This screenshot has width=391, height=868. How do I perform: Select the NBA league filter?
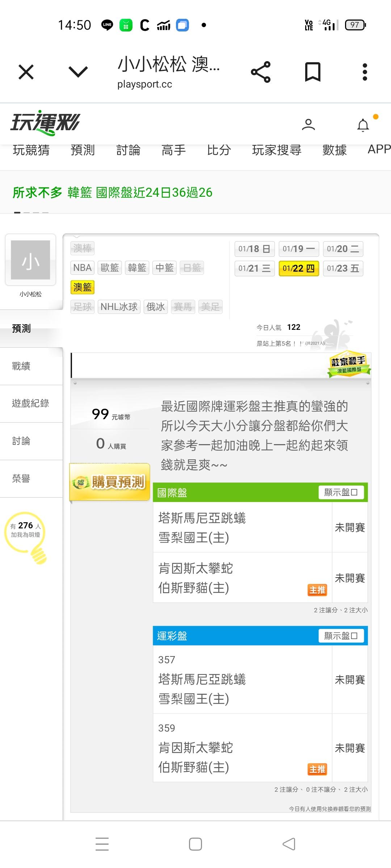pyautogui.click(x=82, y=268)
